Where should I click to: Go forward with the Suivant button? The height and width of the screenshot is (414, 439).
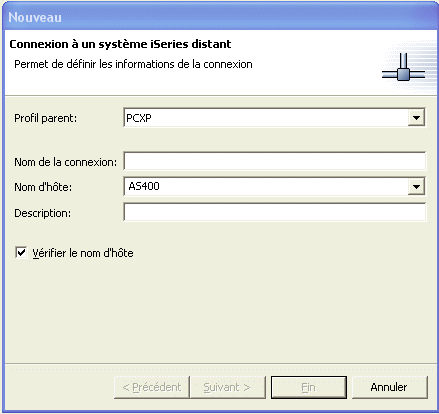point(227,387)
